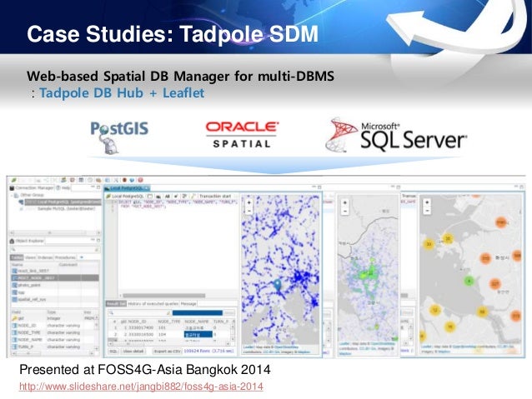Viewport: 532px width, 399px height.
Task: Open the slideshare.net foss4g-asia-2014 link
Action: pos(141,387)
